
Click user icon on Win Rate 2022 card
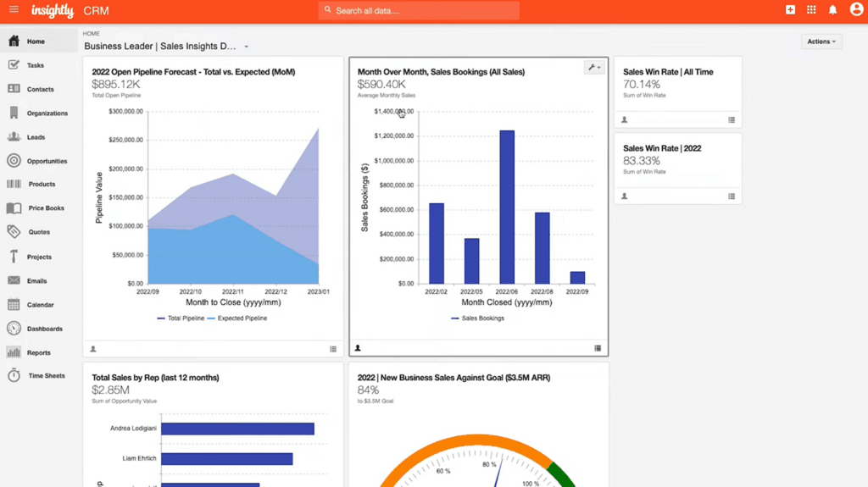(625, 196)
